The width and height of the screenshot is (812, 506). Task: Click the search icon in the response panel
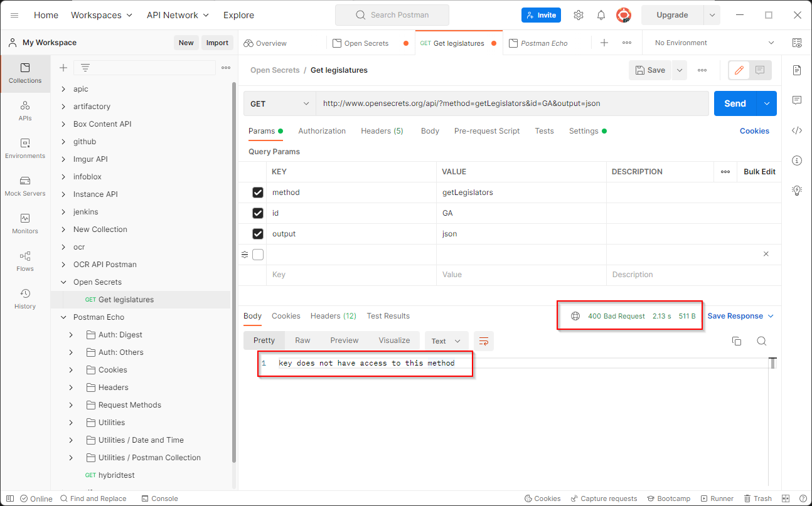tap(761, 340)
